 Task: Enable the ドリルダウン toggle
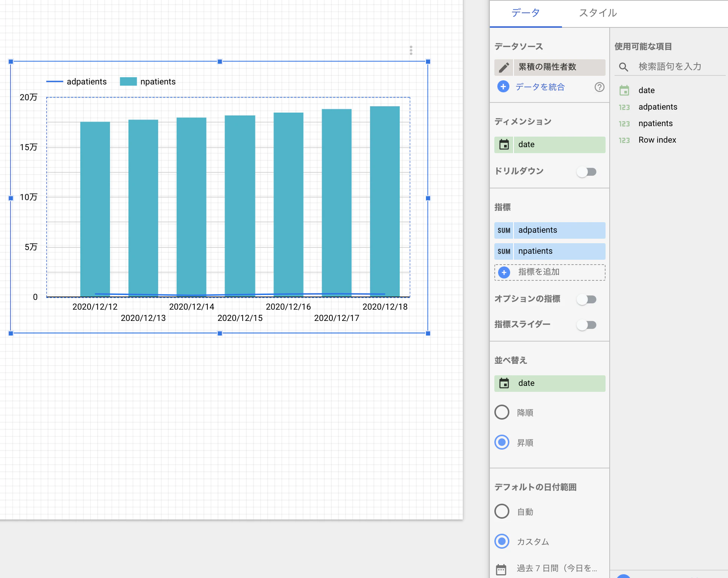[587, 172]
